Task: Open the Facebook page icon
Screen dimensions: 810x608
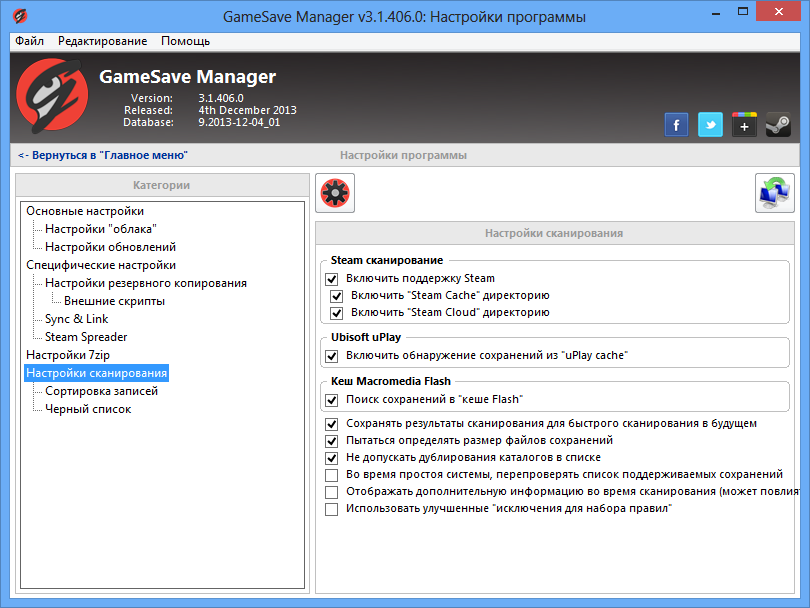Action: point(676,124)
